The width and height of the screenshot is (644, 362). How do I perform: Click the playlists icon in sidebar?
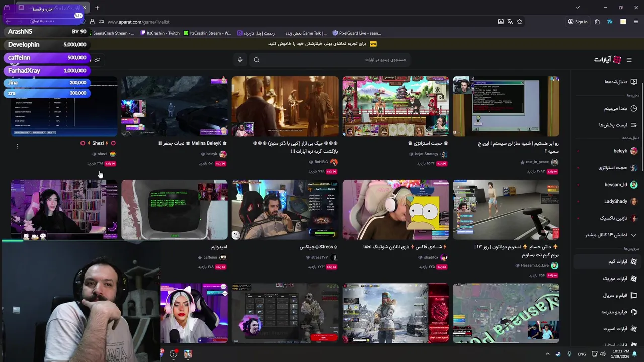(x=634, y=125)
